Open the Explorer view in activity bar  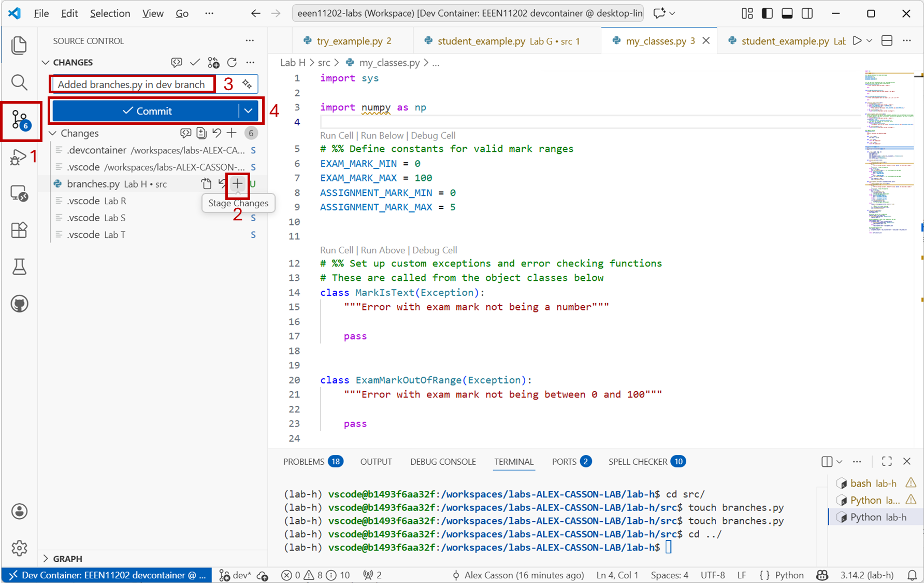tap(19, 45)
